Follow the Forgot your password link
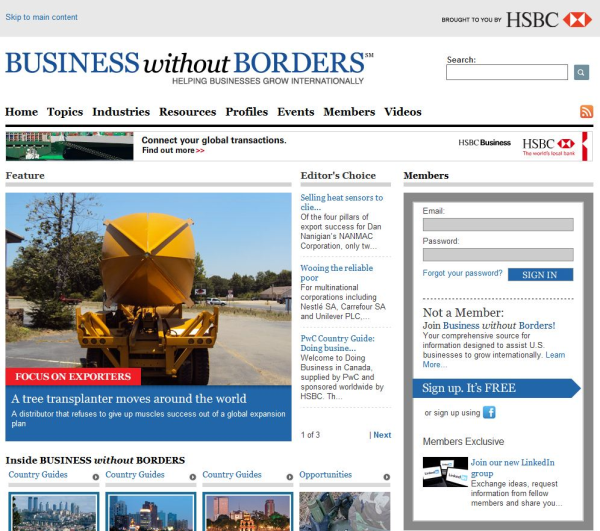This screenshot has height=531, width=600. tap(462, 273)
